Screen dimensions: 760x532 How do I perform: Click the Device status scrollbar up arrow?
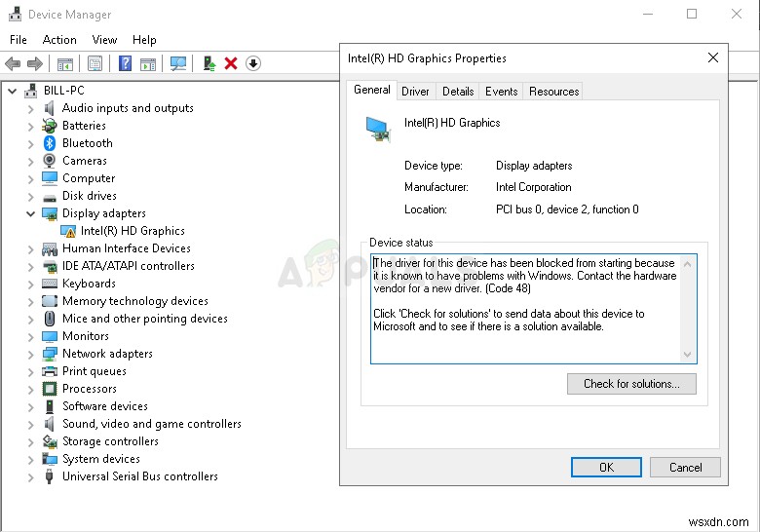coord(687,264)
